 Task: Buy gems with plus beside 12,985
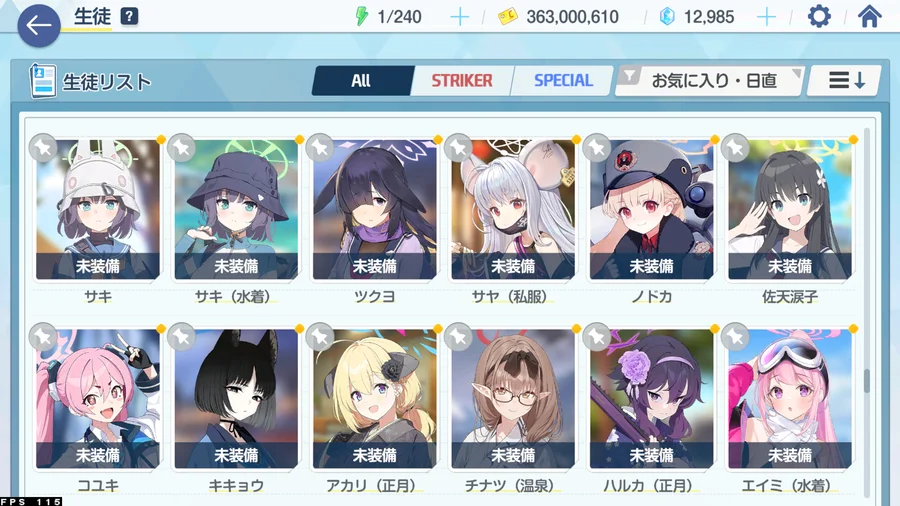pos(766,17)
